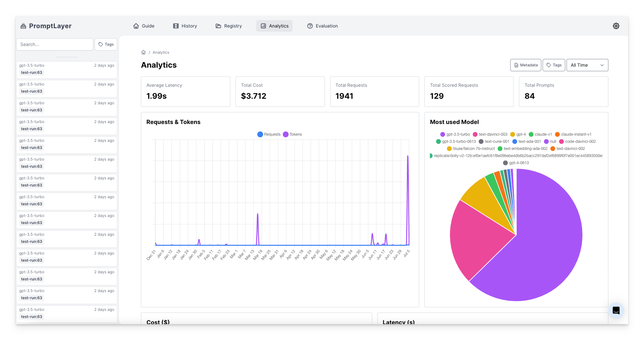Click the Analytics breadcrumb link
This screenshot has height=340, width=644.
coord(161,52)
